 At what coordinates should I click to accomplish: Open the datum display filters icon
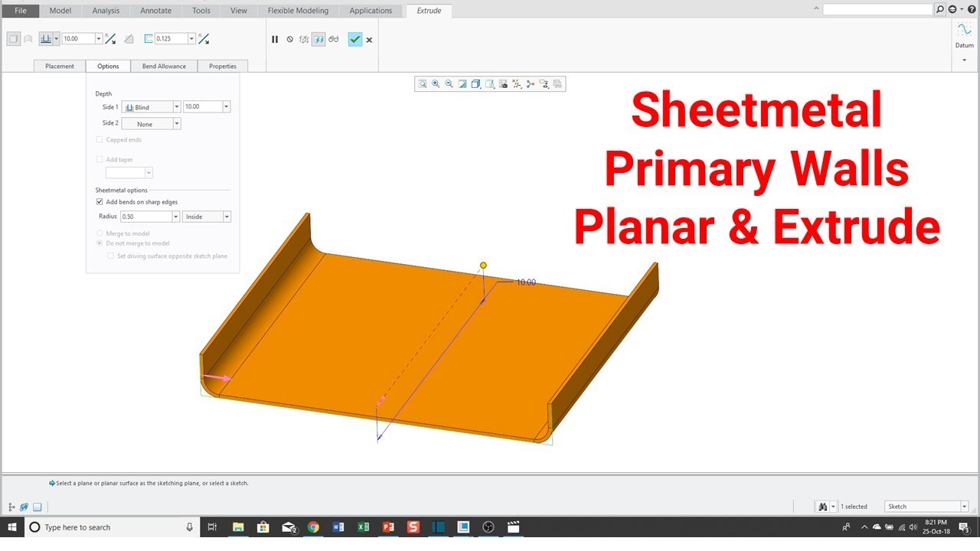pyautogui.click(x=517, y=84)
